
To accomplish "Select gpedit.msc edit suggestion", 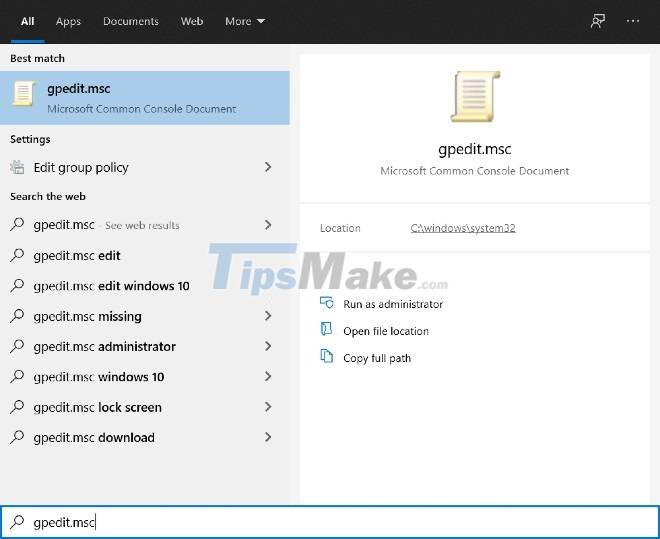I will point(145,255).
